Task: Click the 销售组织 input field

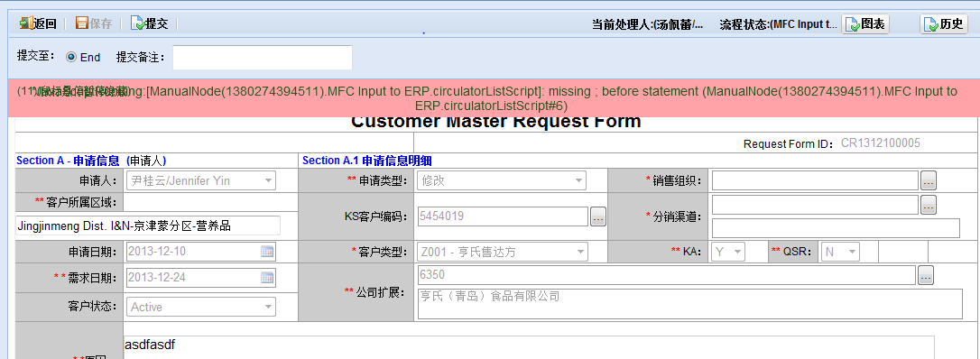Action: tap(815, 180)
